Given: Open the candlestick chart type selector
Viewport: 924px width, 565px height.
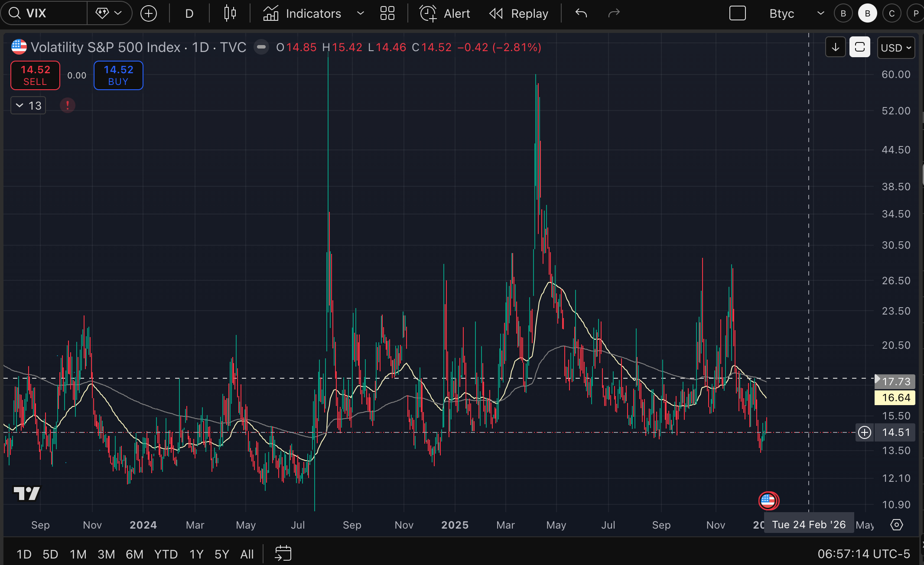Looking at the screenshot, I should click(x=230, y=13).
